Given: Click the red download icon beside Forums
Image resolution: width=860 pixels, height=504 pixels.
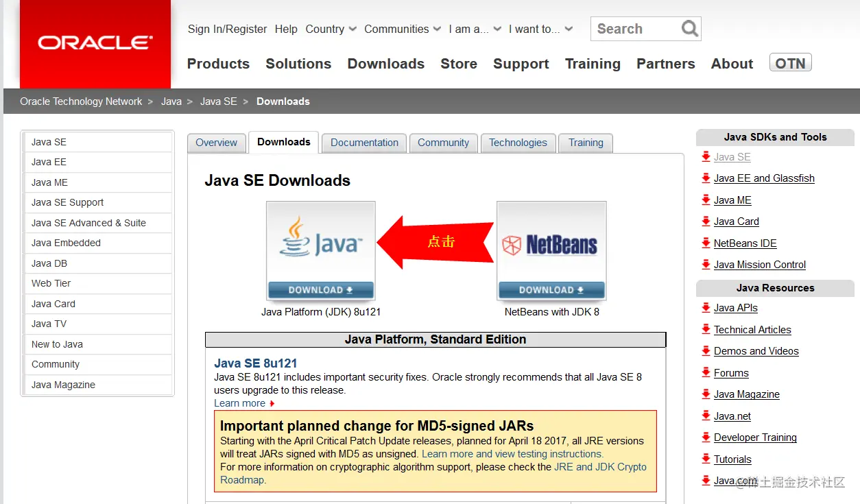Looking at the screenshot, I should point(706,372).
